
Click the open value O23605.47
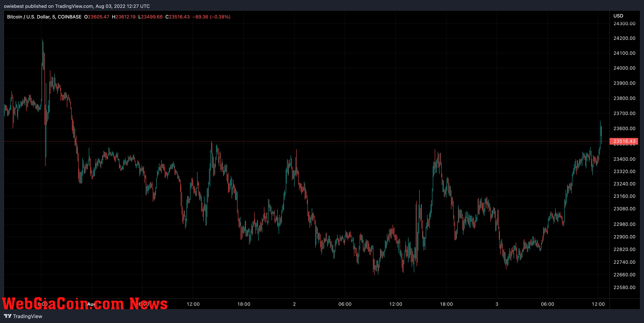(x=97, y=17)
